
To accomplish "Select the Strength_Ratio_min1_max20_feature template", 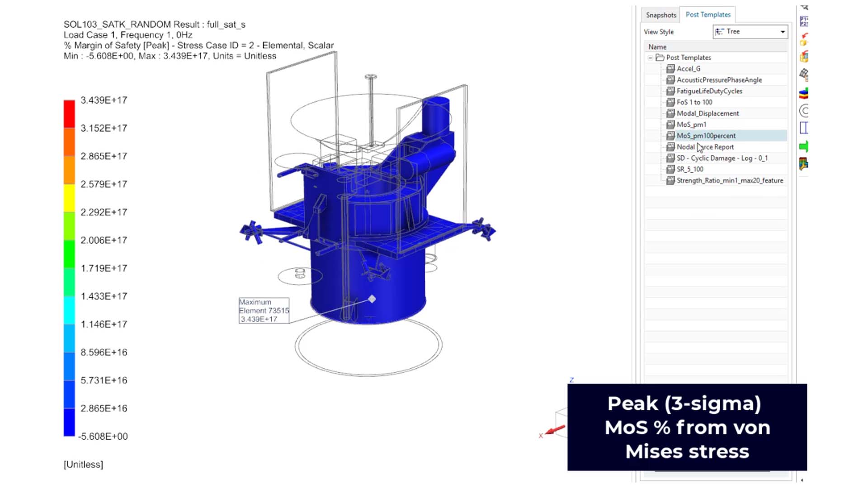I will click(x=729, y=180).
